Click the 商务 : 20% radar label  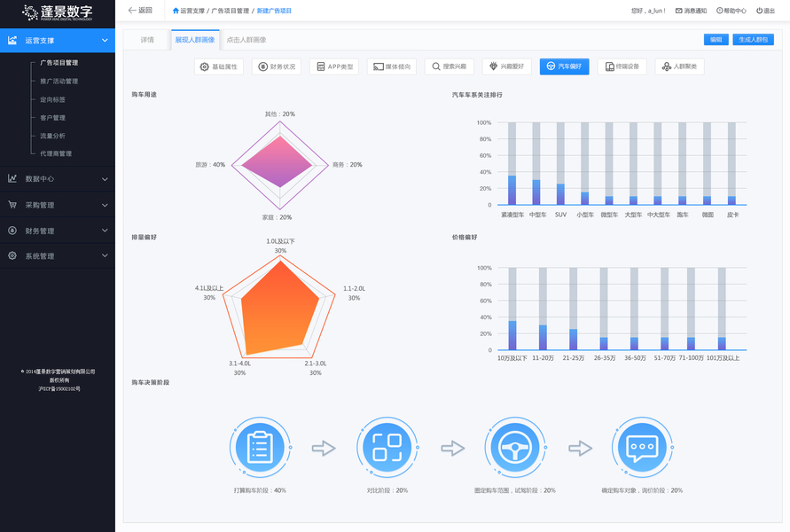(x=348, y=165)
